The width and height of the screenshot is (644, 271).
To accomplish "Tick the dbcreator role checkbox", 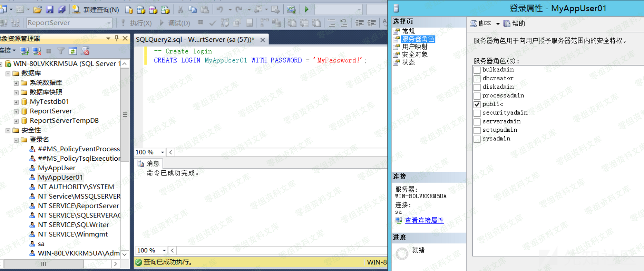I will (477, 79).
